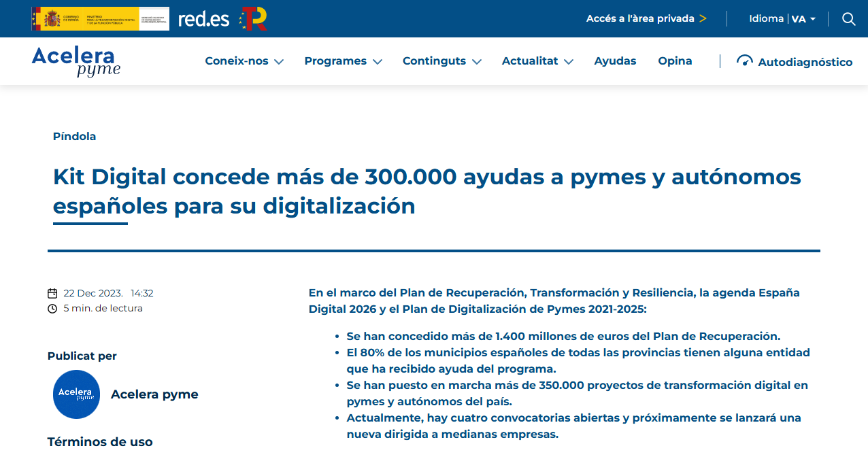868x459 pixels.
Task: Click the Acelera pyme publisher name
Action: [154, 394]
